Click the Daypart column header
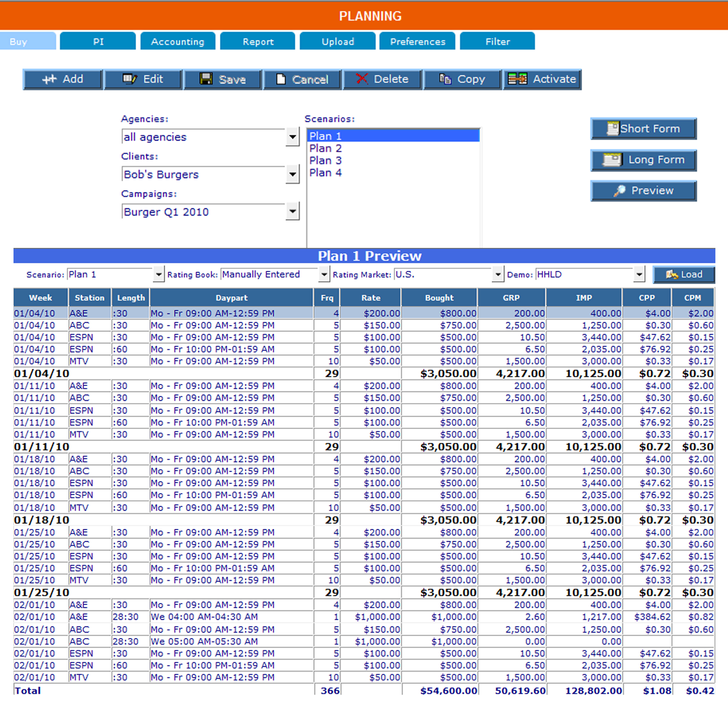The width and height of the screenshot is (728, 706). click(x=231, y=298)
